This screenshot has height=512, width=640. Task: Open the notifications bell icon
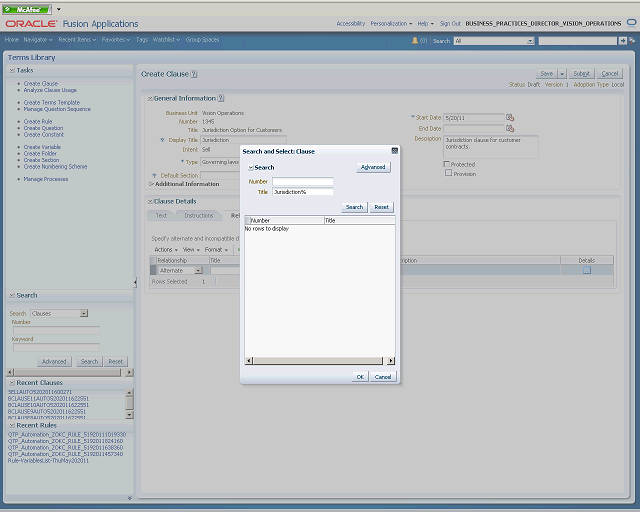tap(415, 40)
